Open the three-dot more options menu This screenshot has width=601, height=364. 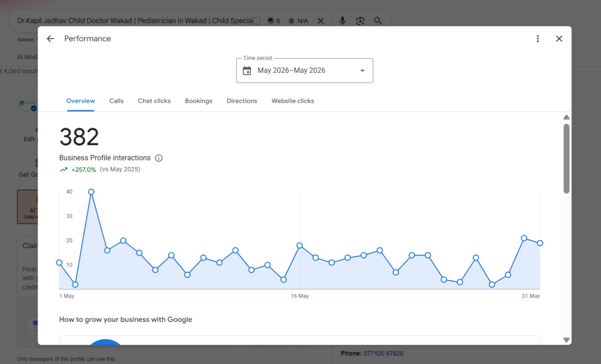click(x=538, y=39)
